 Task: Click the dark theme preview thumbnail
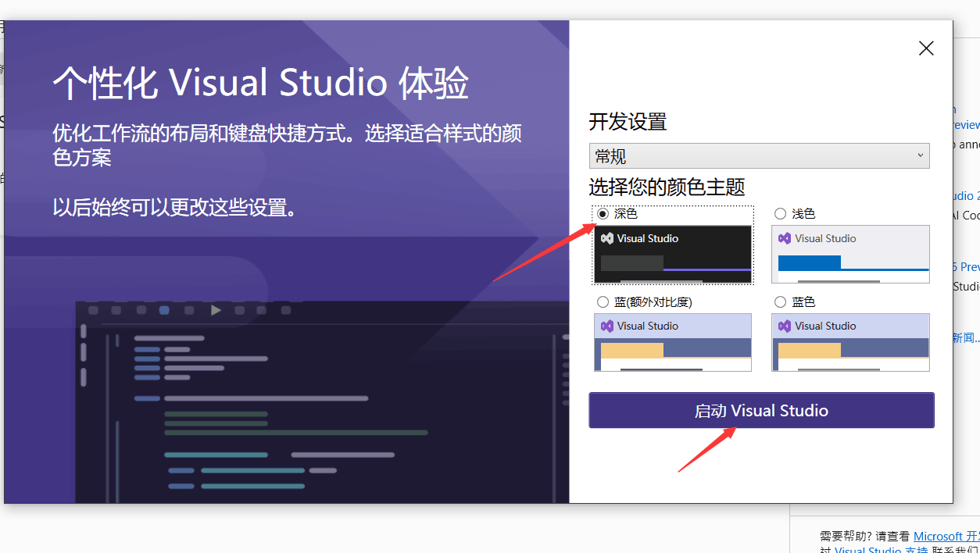[x=672, y=254]
